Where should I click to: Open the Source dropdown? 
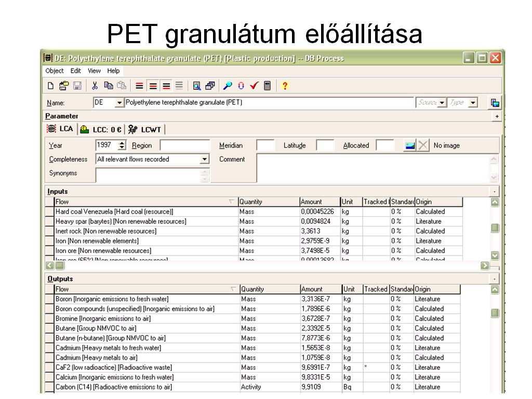click(442, 103)
